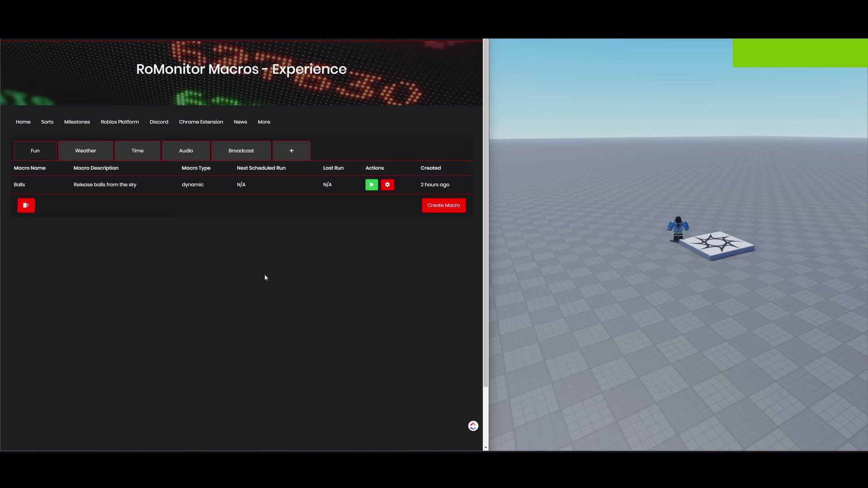This screenshot has height=488, width=868.
Task: Click 'Release balls from the sky' description
Action: [105, 185]
